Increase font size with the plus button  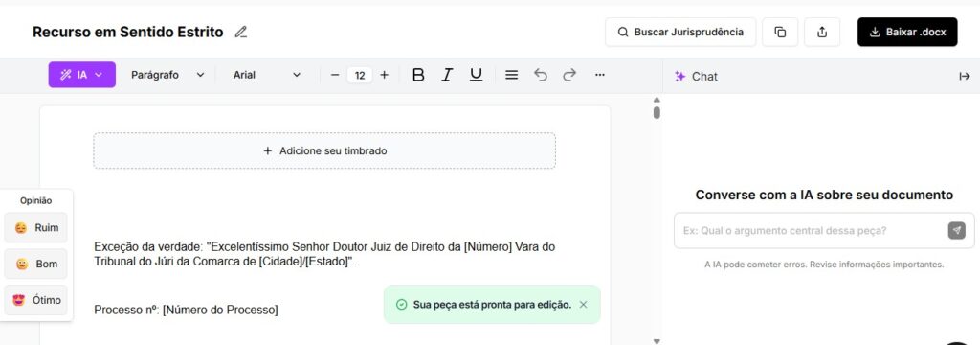point(384,75)
